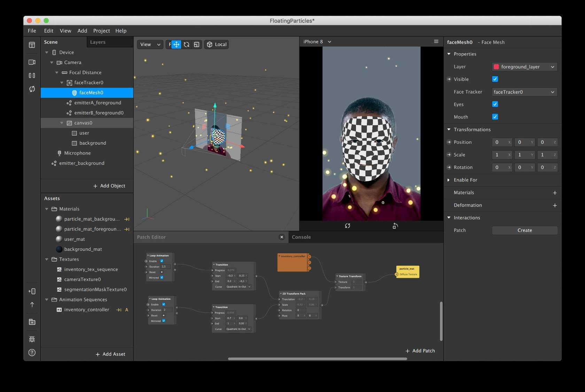The width and height of the screenshot is (585, 392).
Task: Open the iPhone 8 device dropdown
Action: click(x=317, y=42)
